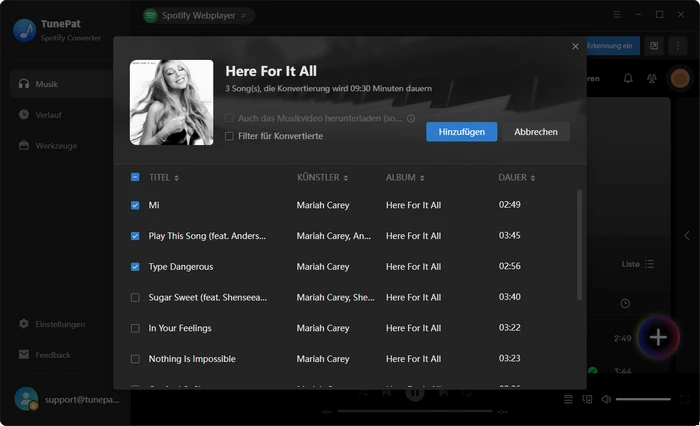Open the Musik section in sidebar
Viewport: 700px width, 426px height.
[62, 84]
